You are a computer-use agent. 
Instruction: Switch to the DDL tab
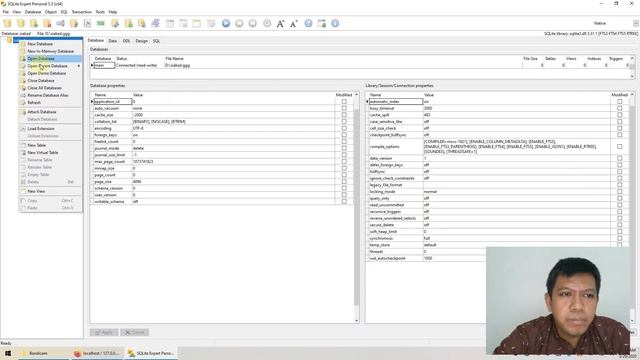(x=127, y=41)
